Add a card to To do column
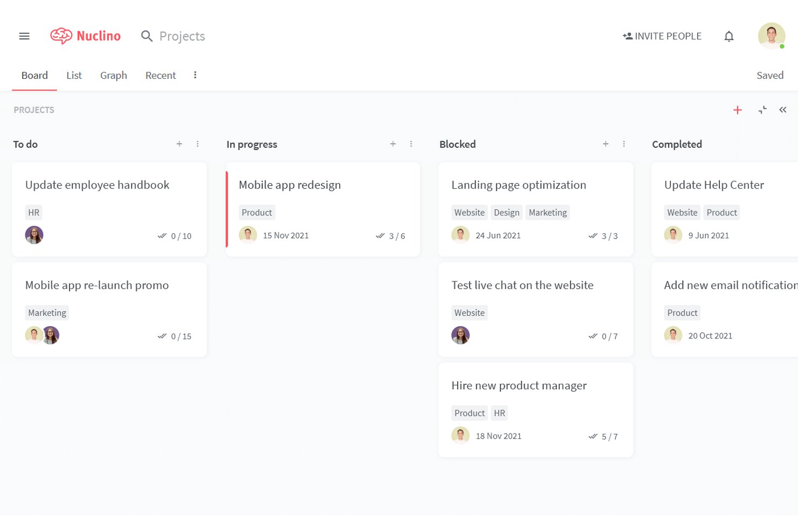 (x=179, y=144)
